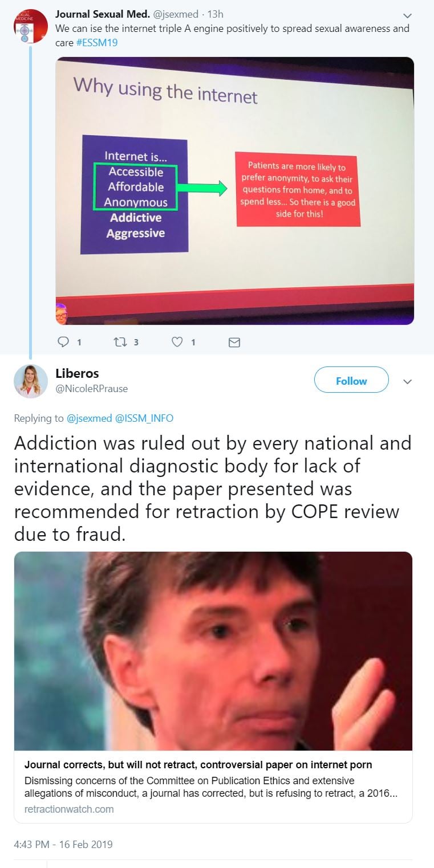View the slide photo in tweet

pyautogui.click(x=234, y=191)
